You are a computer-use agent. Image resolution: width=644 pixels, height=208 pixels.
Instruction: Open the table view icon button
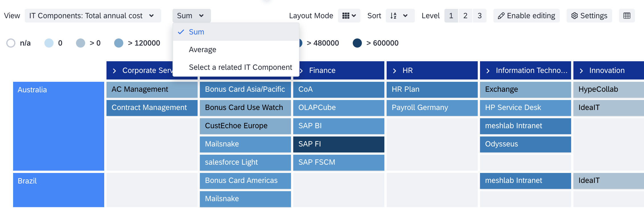627,16
